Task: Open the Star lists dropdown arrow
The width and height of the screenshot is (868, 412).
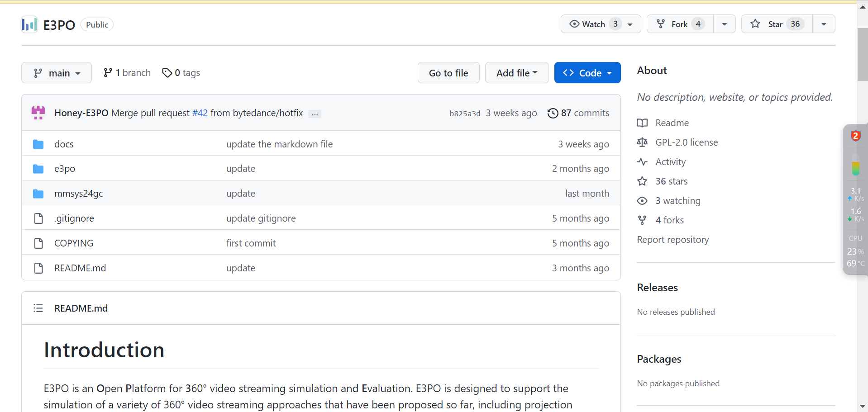Action: pos(824,24)
